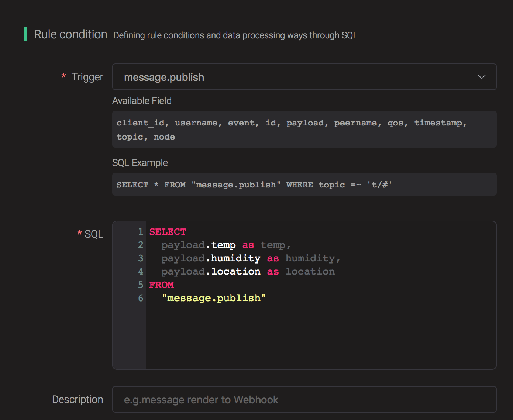Click the Description field label
Viewport: 513px width, 420px height.
click(78, 399)
